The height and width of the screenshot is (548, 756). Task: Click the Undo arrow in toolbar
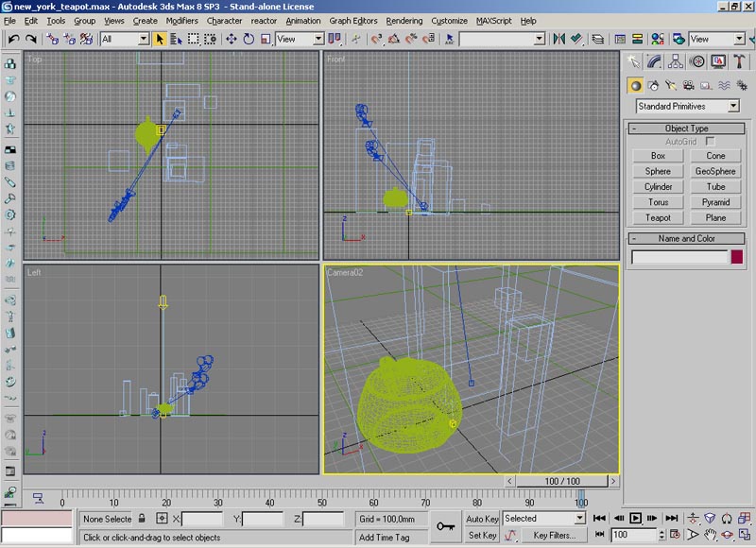click(x=13, y=39)
